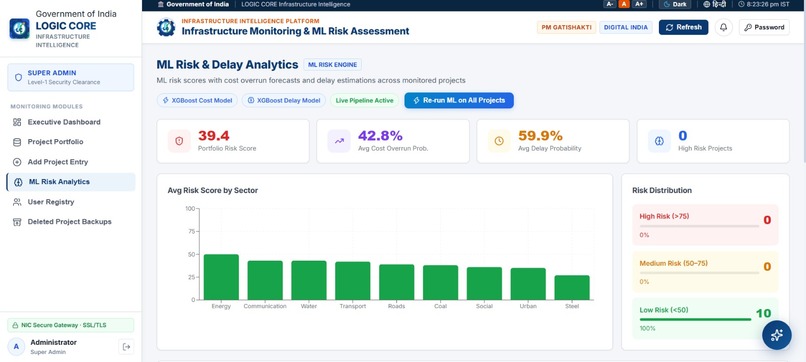Click the 39.4 Portfolio Risk Score value
806x362 pixels.
(214, 136)
